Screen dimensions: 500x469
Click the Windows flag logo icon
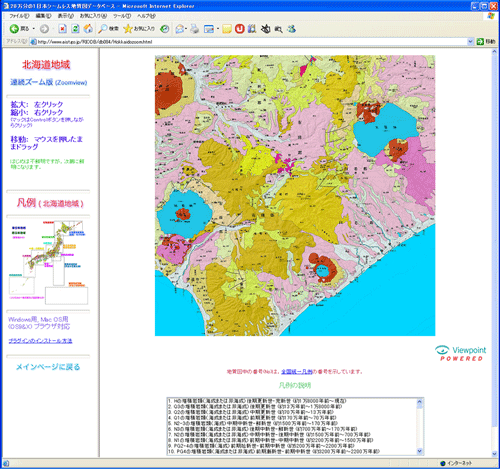pos(490,16)
